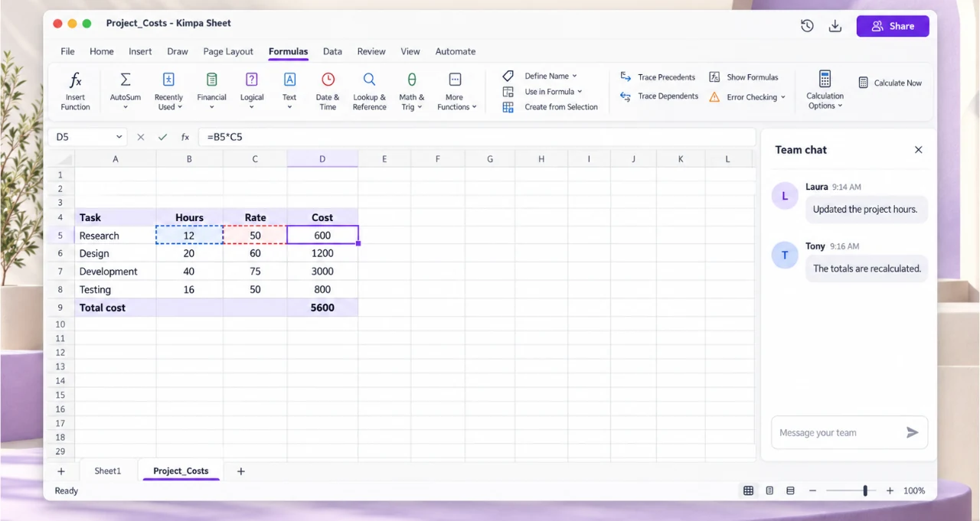Open Logical functions library
This screenshot has width=980, height=521.
click(x=252, y=91)
